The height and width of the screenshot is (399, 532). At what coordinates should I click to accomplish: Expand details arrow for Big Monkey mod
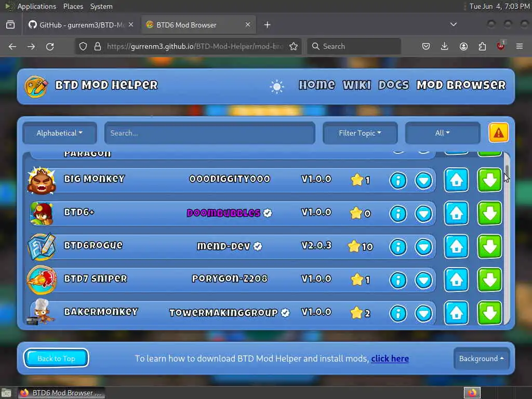click(424, 180)
